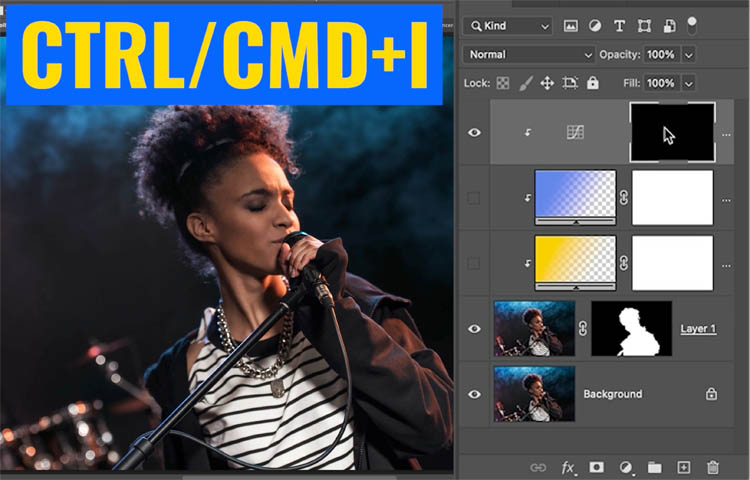Lock image pixels brush icon
Viewport: 750px width, 480px height.
(x=526, y=84)
